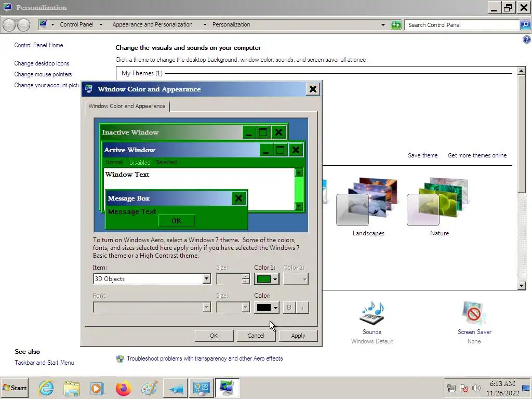Image resolution: width=532 pixels, height=399 pixels.
Task: Click the search magnifier icon
Action: 525,25
